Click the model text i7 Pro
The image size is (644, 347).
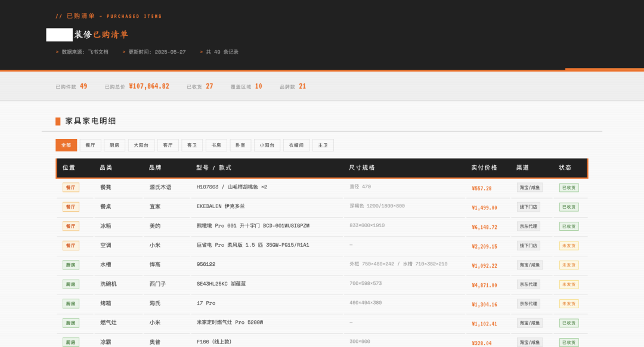206,303
